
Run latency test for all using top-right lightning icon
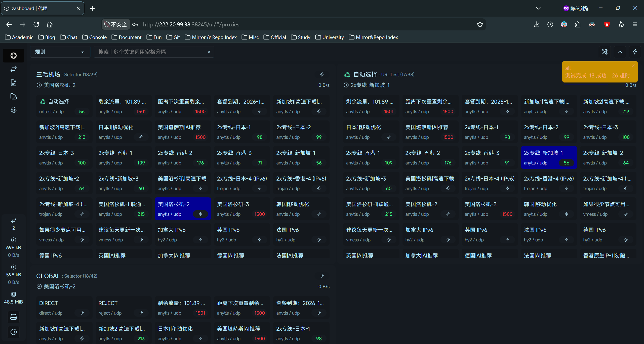click(x=635, y=52)
